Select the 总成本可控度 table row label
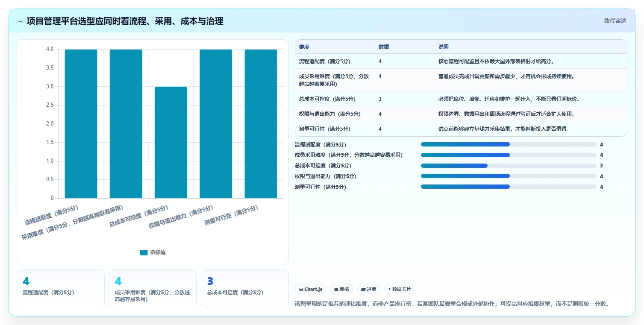 (x=327, y=99)
